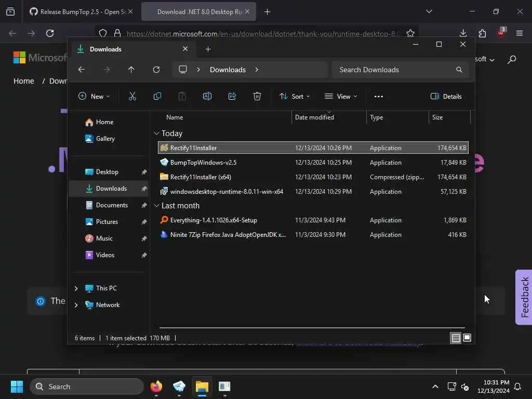This screenshot has height=399, width=532.
Task: Open the See more ellipsis menu
Action: click(x=379, y=96)
